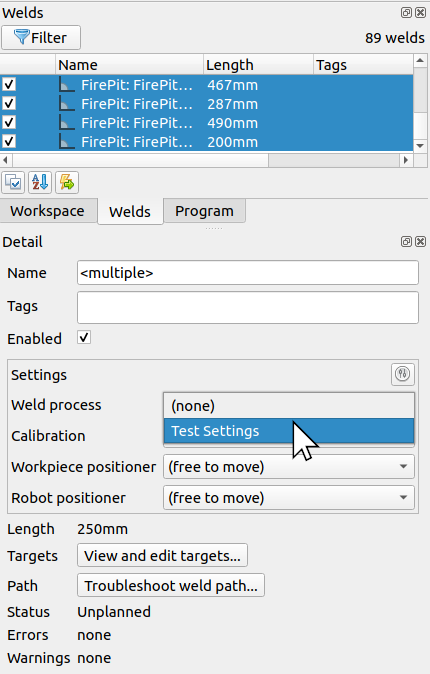Screen dimensions: 430x674
Task: Click the funnel Filter button
Action: (41, 37)
